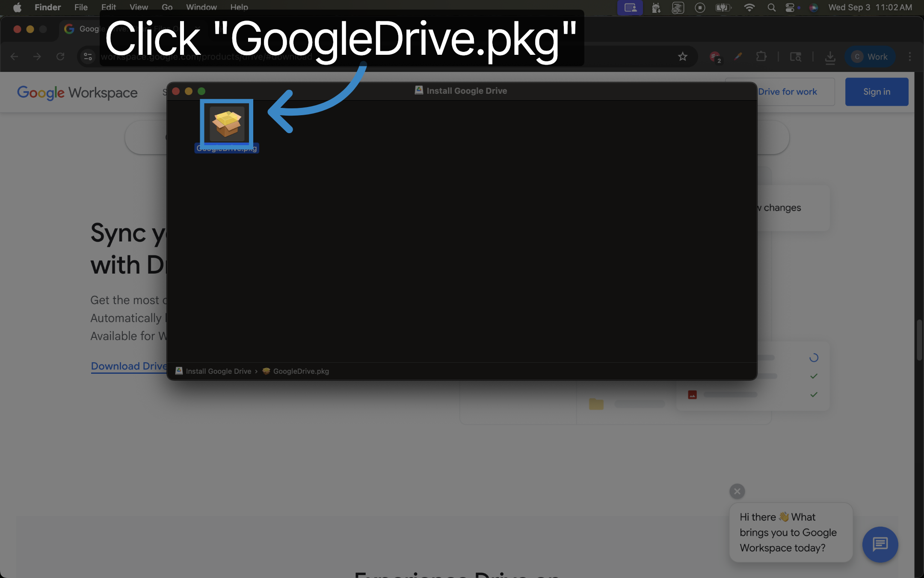Click the Wi-Fi status icon
The width and height of the screenshot is (924, 578).
pyautogui.click(x=749, y=8)
